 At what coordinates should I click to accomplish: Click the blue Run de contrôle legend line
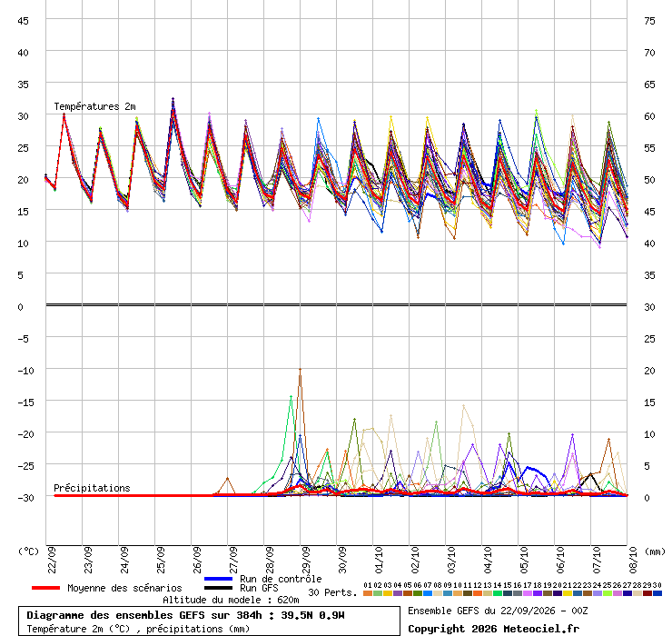(219, 579)
